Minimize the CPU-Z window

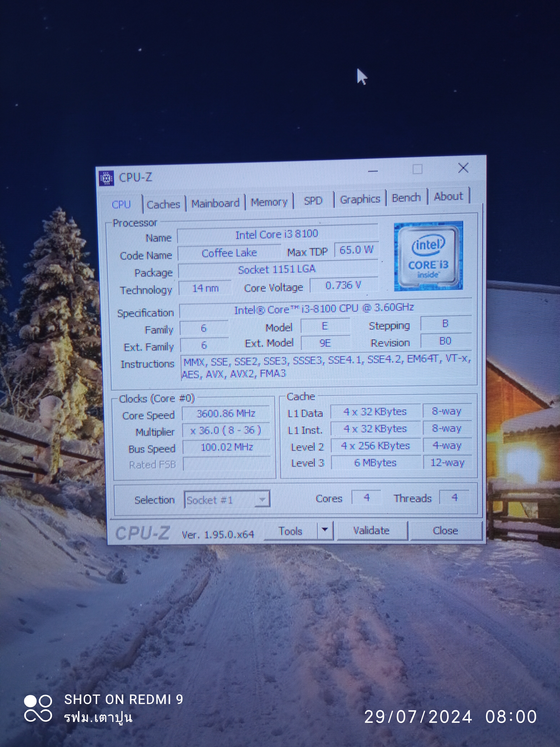pyautogui.click(x=373, y=171)
